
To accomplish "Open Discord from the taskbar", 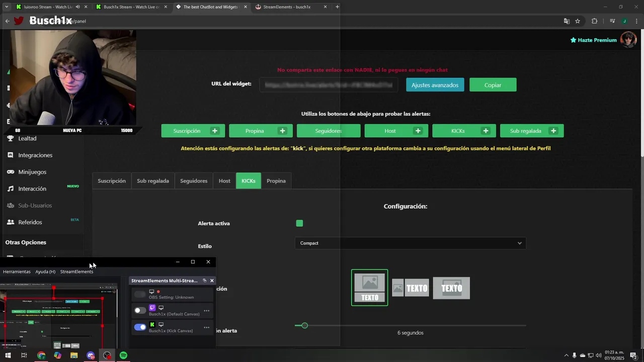I will (x=91, y=355).
